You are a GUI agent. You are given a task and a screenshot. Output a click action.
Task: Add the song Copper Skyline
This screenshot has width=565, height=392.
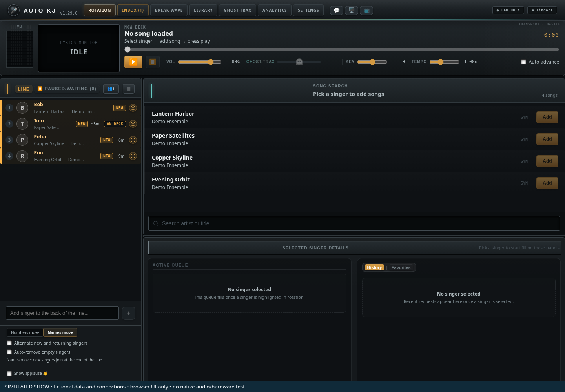point(547,161)
